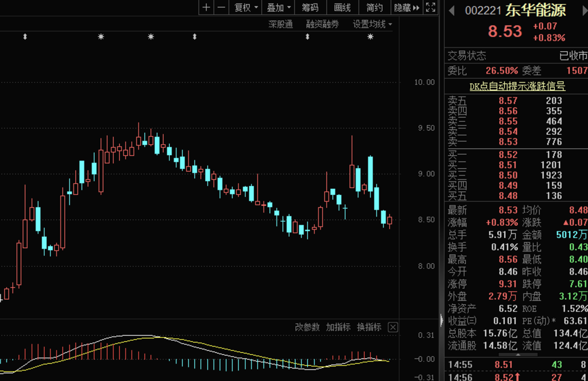Toggle 隐藏 panel button
This screenshot has height=381, width=588.
pyautogui.click(x=407, y=8)
